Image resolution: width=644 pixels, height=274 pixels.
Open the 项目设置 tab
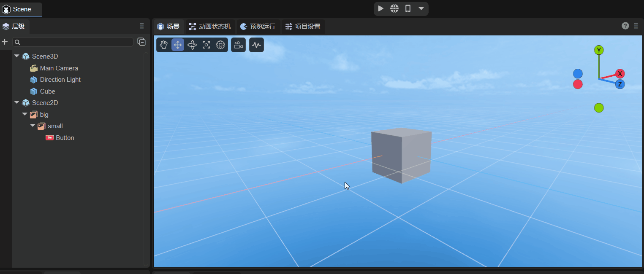303,27
